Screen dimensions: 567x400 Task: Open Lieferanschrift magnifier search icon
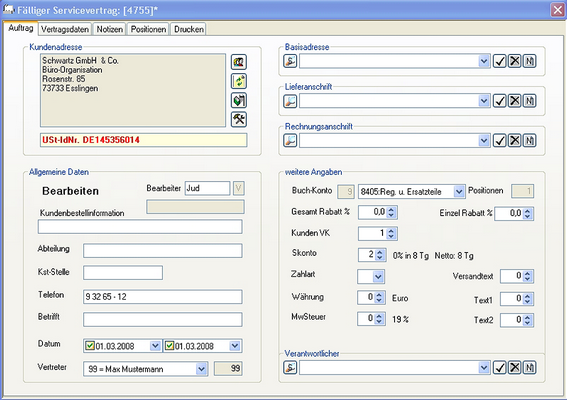[290, 101]
